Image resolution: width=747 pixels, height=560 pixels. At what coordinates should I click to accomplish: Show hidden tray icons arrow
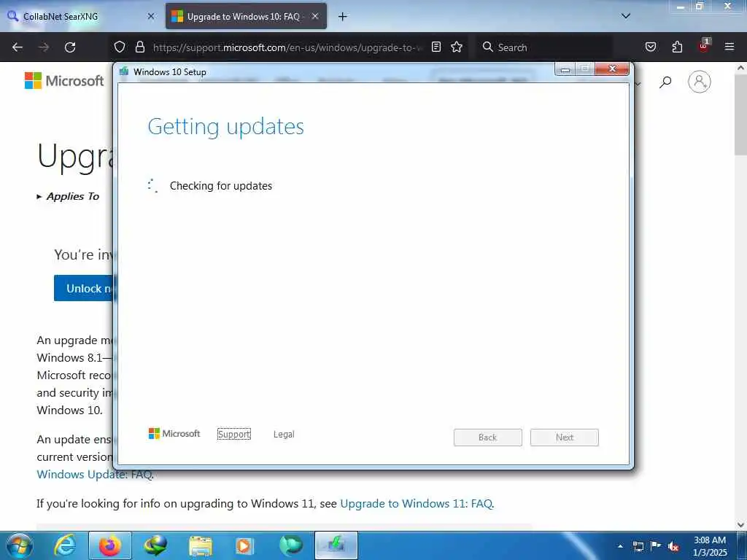620,546
